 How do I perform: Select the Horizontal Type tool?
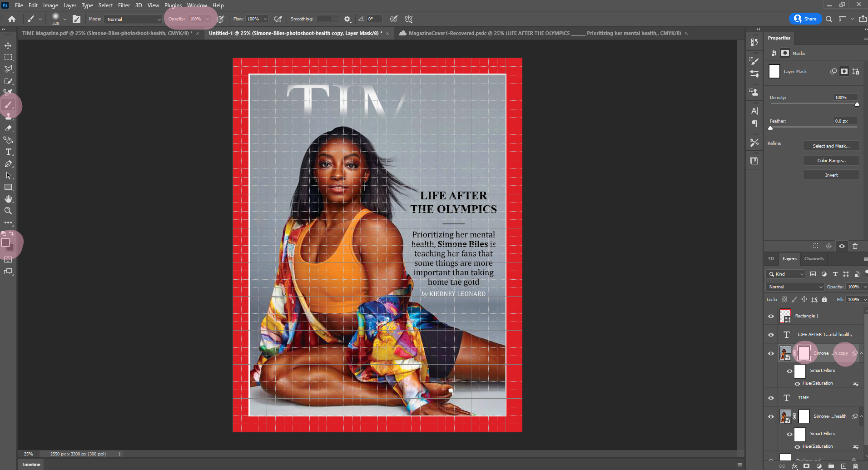[8, 152]
